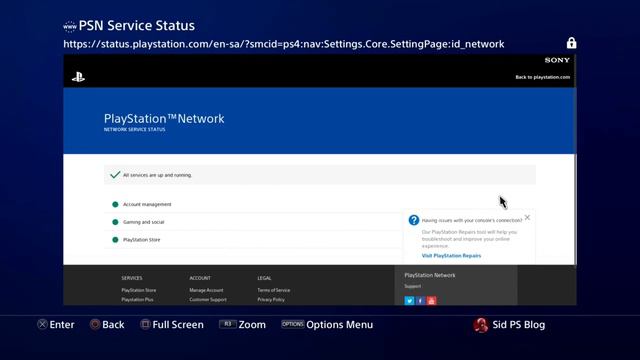Open the Visit PlayStation Repairs link

451,256
